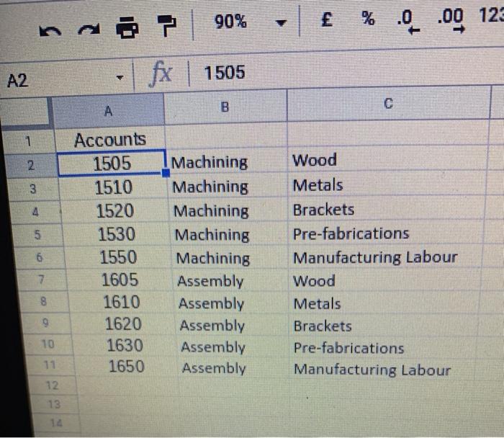The image size is (504, 438).
Task: Select row 9 header
Action: [45, 322]
